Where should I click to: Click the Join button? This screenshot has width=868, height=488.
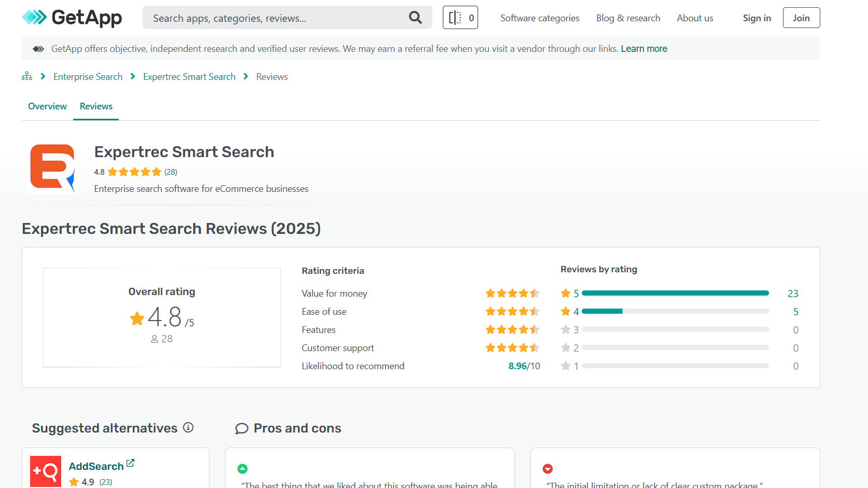tap(801, 18)
